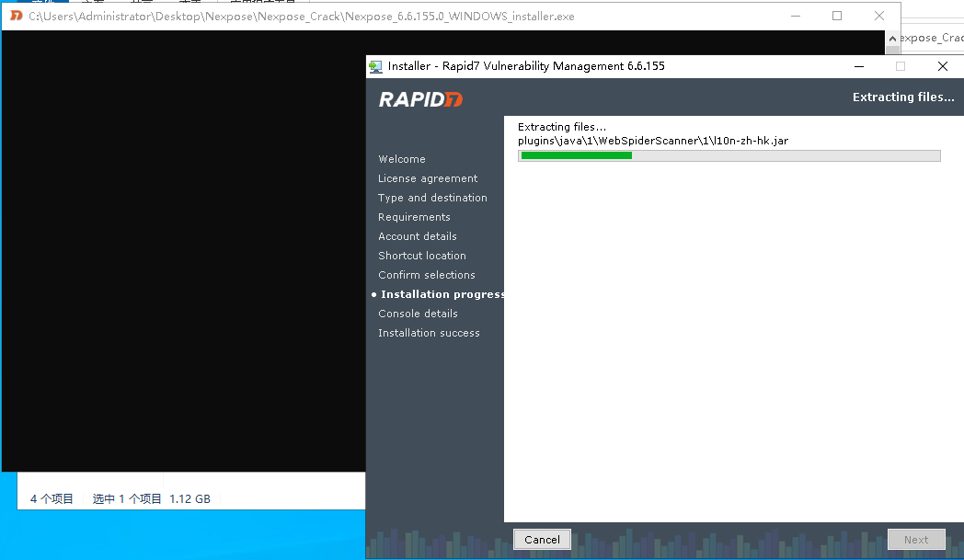This screenshot has width=964, height=560.
Task: Select the License agreement step
Action: tap(428, 178)
